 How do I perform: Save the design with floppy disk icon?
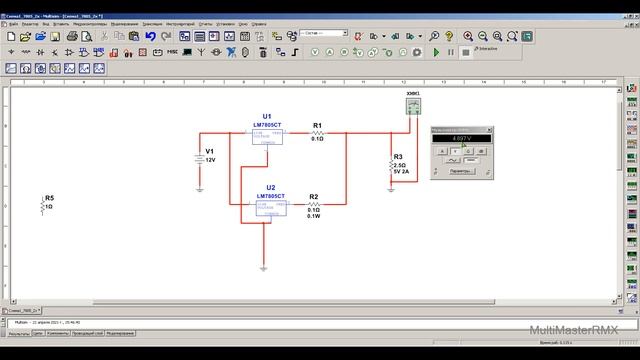[55, 37]
